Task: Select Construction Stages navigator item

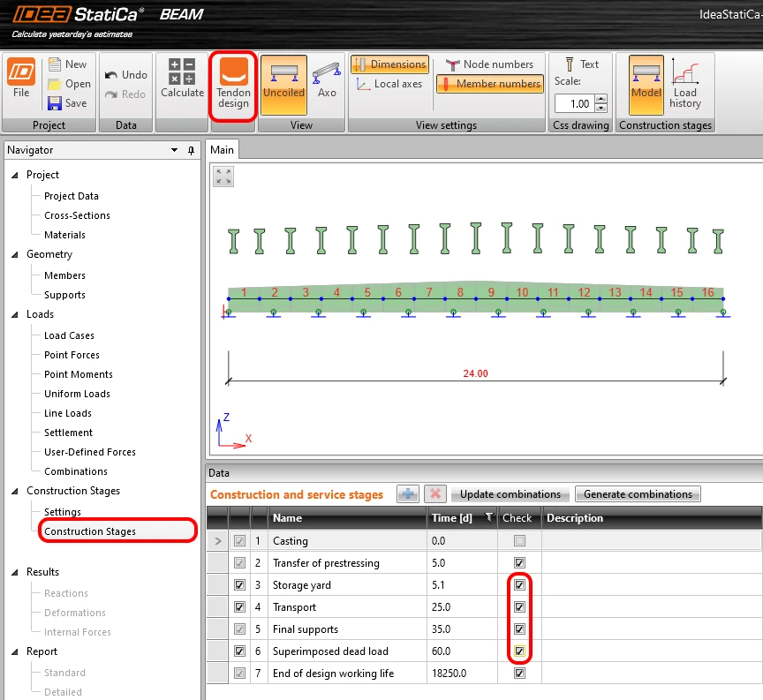Action: tap(90, 531)
